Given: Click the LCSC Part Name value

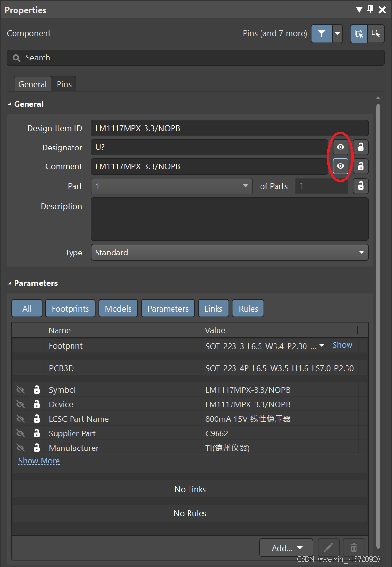Looking at the screenshot, I should point(248,419).
